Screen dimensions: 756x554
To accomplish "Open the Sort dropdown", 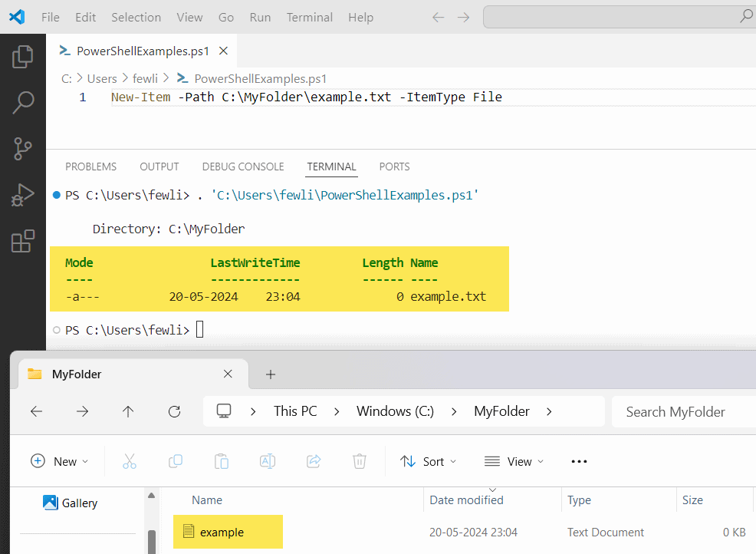I will 429,461.
